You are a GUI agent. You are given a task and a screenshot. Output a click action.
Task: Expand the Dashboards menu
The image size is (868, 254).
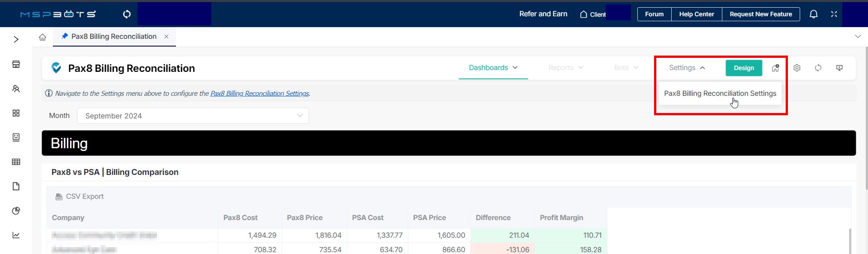click(x=493, y=68)
